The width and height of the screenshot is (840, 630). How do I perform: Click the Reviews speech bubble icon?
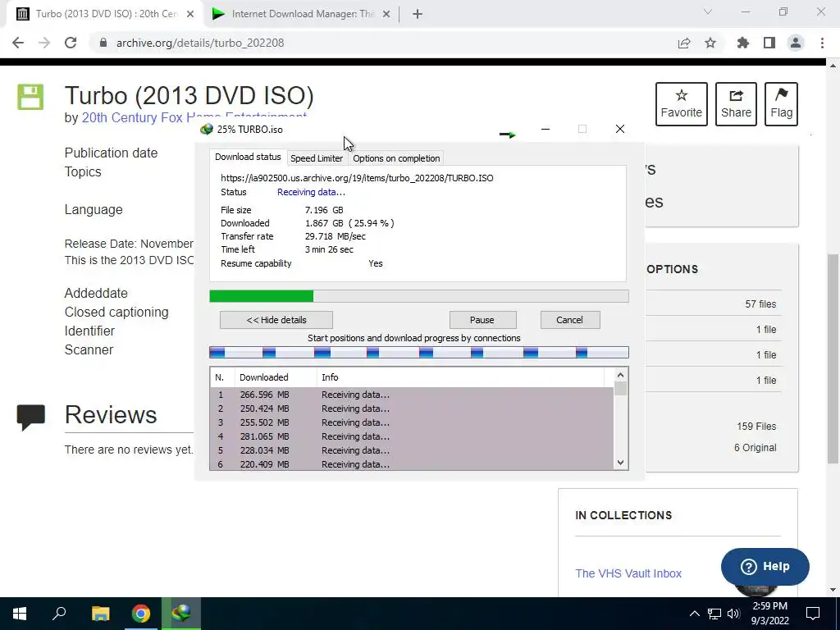pos(30,418)
